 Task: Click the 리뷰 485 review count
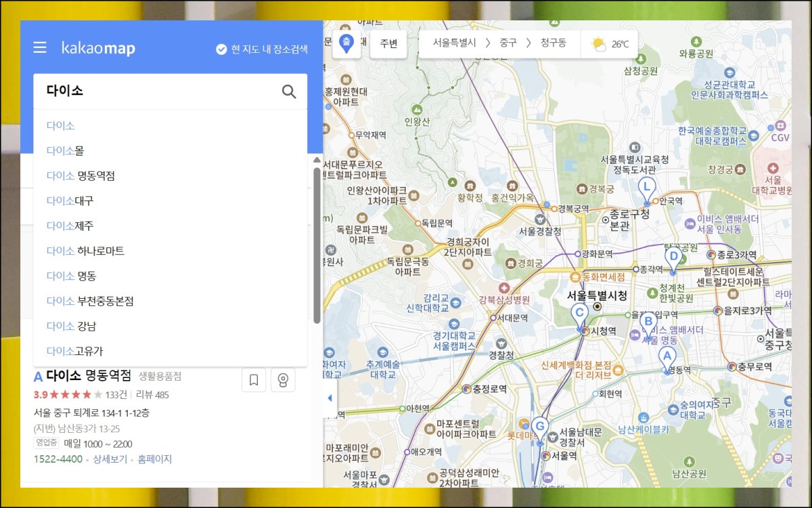coord(152,395)
